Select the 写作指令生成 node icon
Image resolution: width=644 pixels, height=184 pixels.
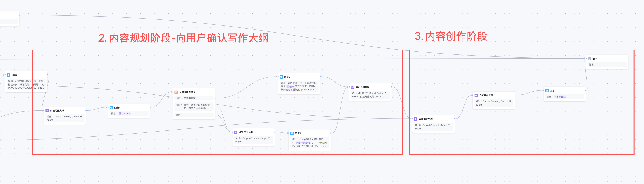pos(415,119)
